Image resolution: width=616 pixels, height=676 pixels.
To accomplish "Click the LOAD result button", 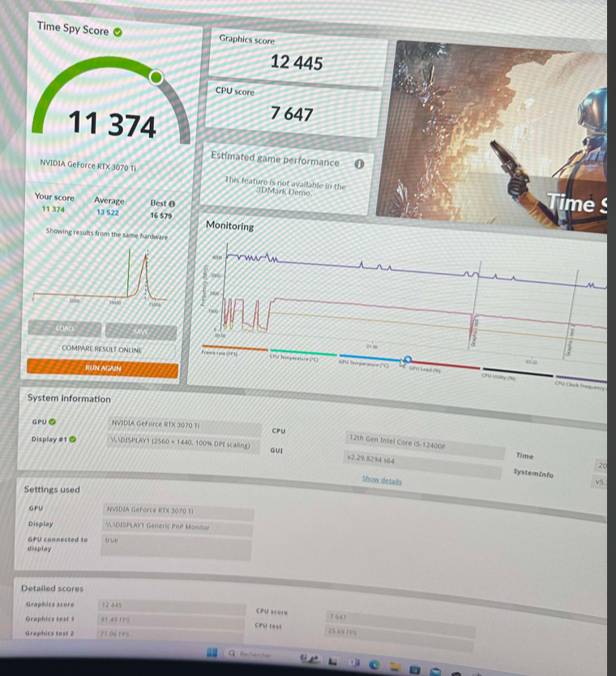I will click(x=65, y=328).
